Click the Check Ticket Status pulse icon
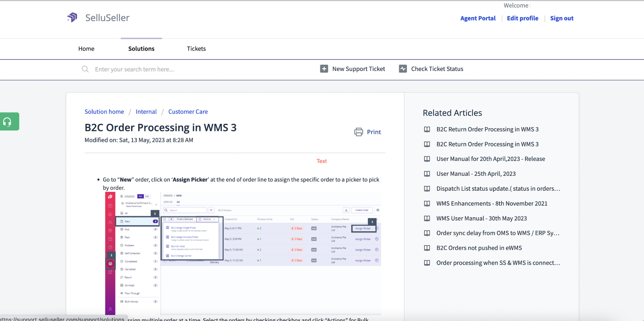The image size is (644, 321). tap(403, 69)
